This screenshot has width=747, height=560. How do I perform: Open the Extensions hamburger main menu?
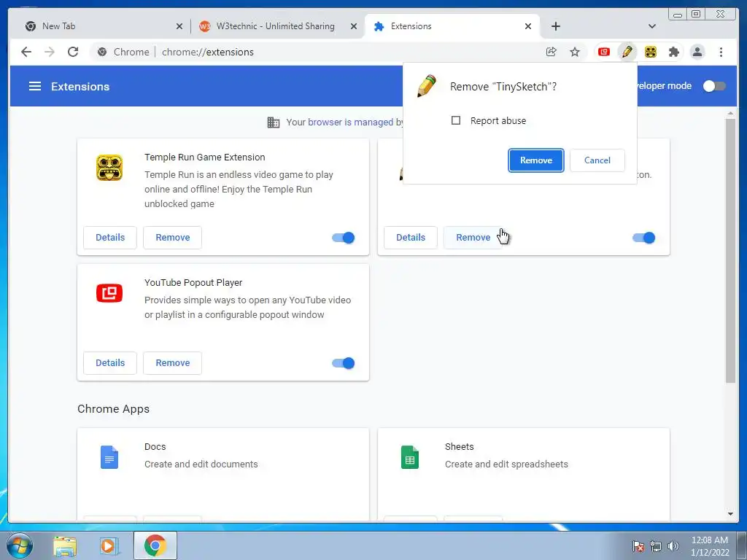coord(35,86)
